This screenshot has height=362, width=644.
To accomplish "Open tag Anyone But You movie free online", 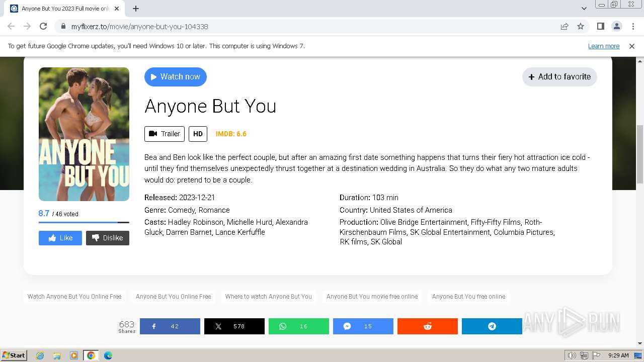I will (x=372, y=296).
